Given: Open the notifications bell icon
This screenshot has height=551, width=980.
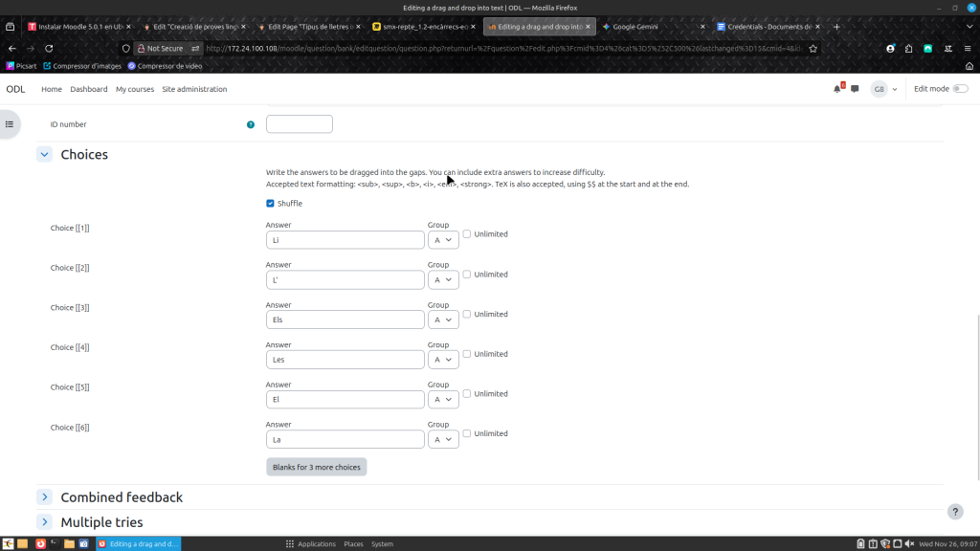Looking at the screenshot, I should click(837, 89).
